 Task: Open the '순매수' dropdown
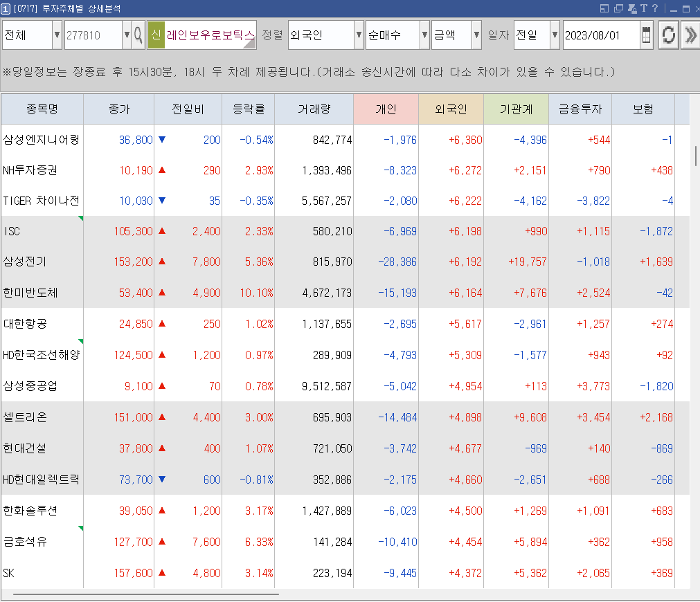(424, 35)
